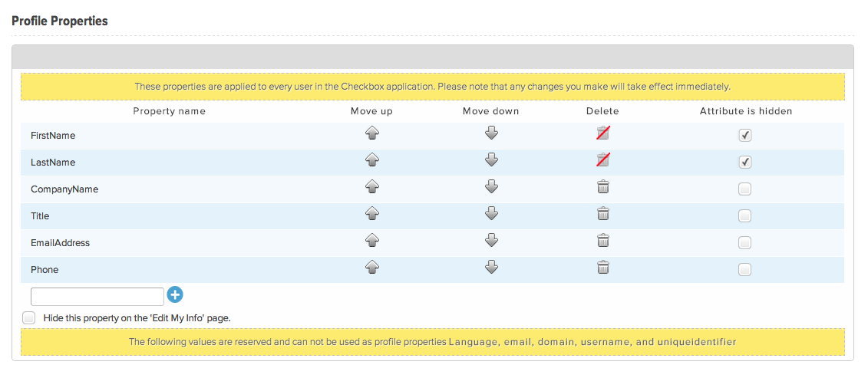Move CompanyName property up
This screenshot has height=378, width=868.
[372, 186]
